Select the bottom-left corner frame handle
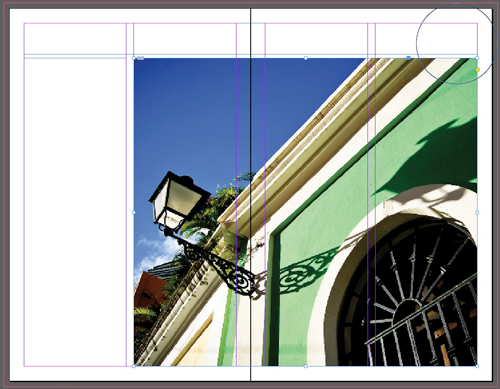500x389 pixels. pyautogui.click(x=134, y=366)
